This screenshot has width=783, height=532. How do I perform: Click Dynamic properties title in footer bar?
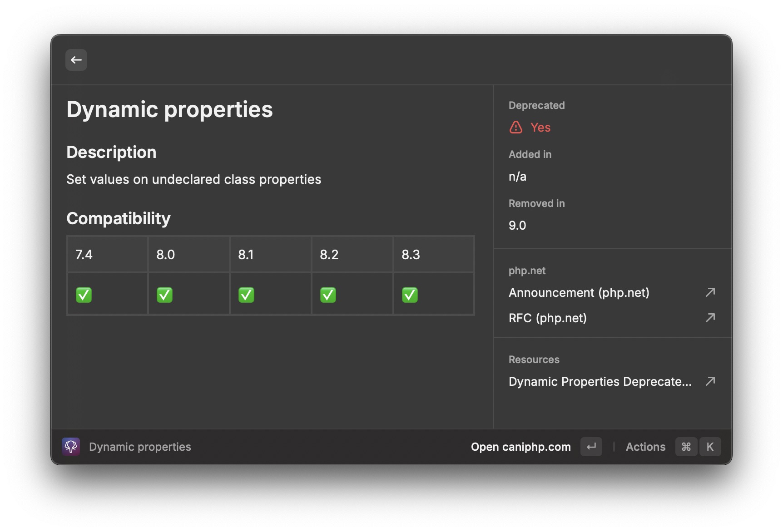point(140,447)
